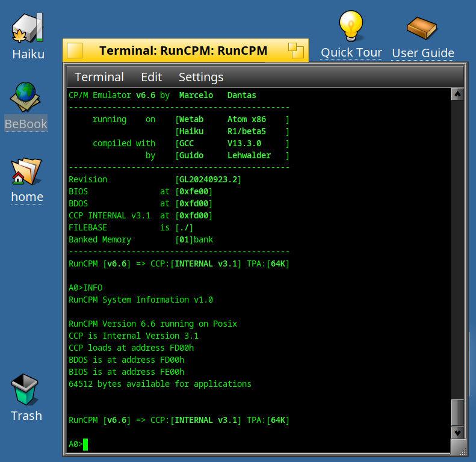This screenshot has width=476, height=462.
Task: Open the home folder icon
Action: tap(26, 172)
